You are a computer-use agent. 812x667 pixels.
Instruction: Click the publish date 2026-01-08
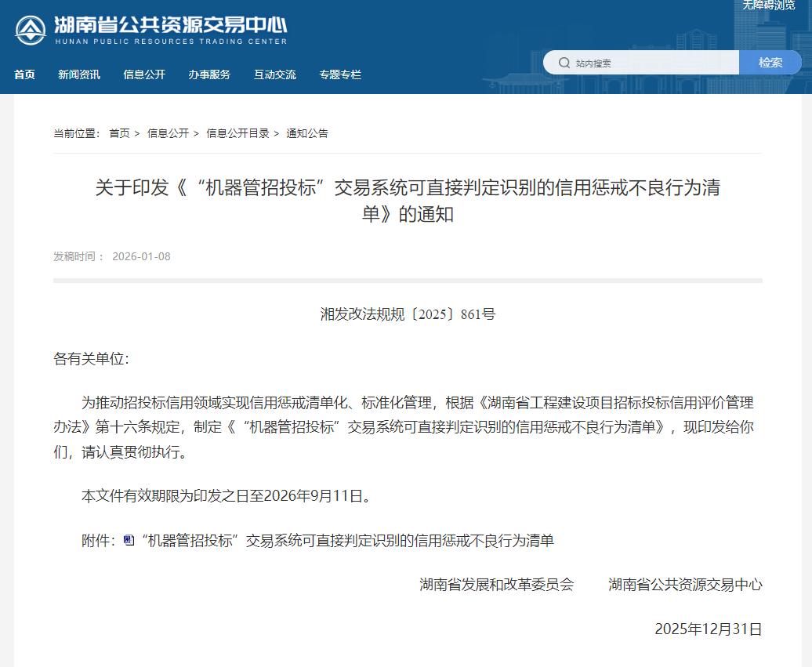coord(141,256)
